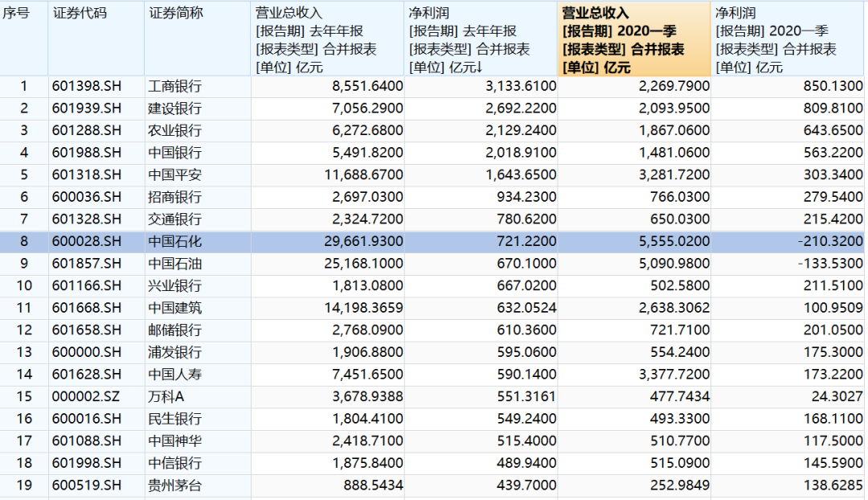Click net profit value 2,692.2200
This screenshot has height=500, width=868.
521,109
